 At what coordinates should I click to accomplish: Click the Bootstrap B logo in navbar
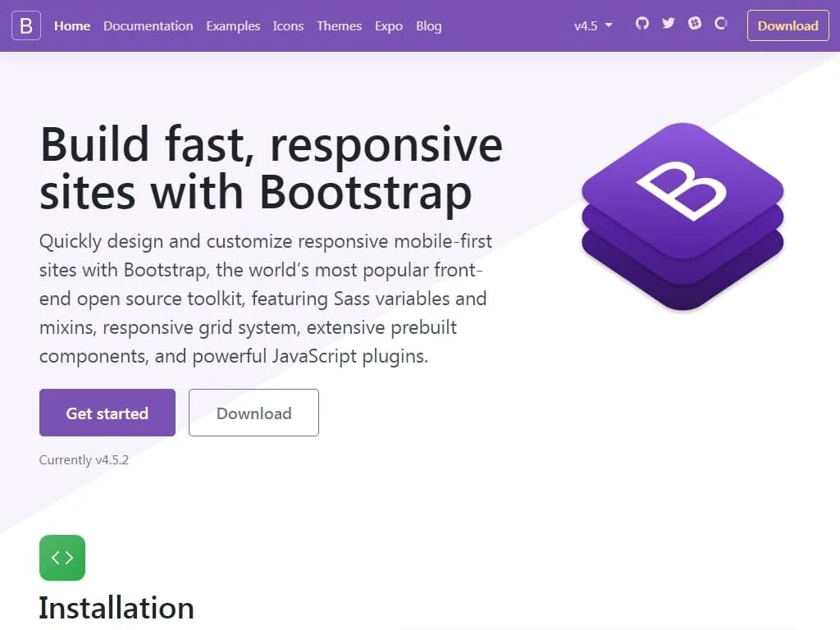pos(26,25)
